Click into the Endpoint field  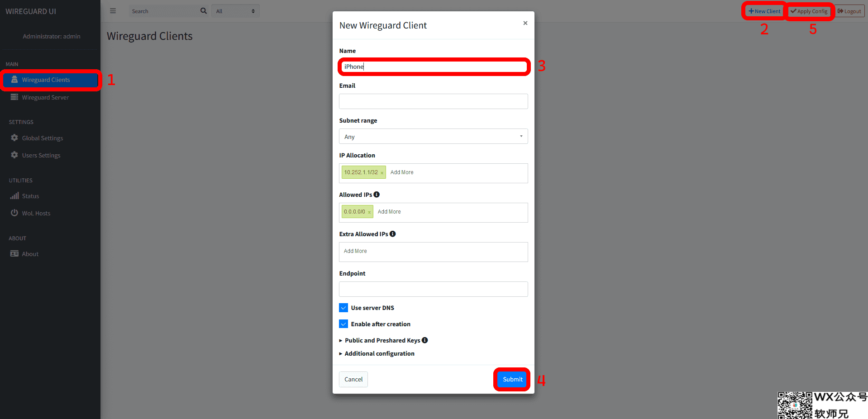click(x=434, y=289)
